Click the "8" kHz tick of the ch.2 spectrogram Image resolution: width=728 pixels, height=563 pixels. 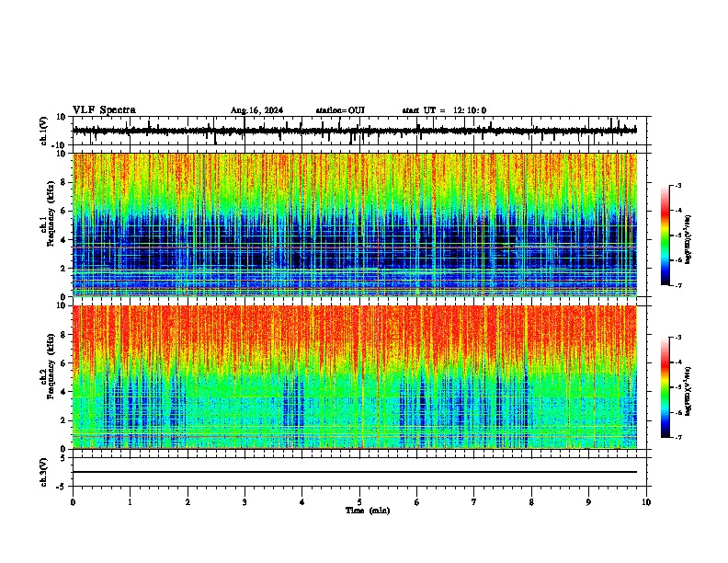pos(63,335)
